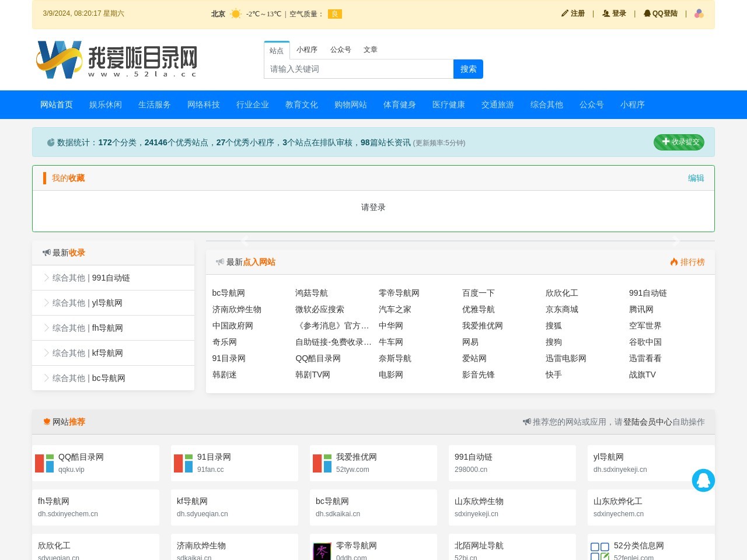Click the 零帝导航网 site icon
747x560 pixels.
[x=322, y=551]
